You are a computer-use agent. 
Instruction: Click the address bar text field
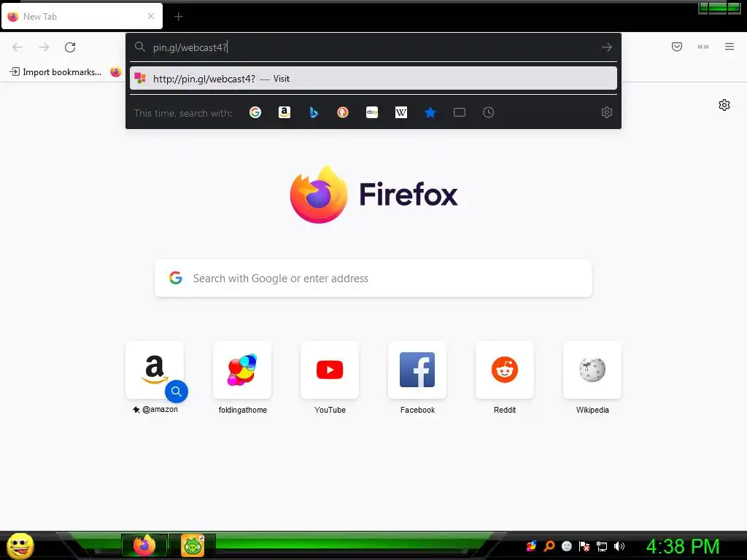(x=373, y=47)
